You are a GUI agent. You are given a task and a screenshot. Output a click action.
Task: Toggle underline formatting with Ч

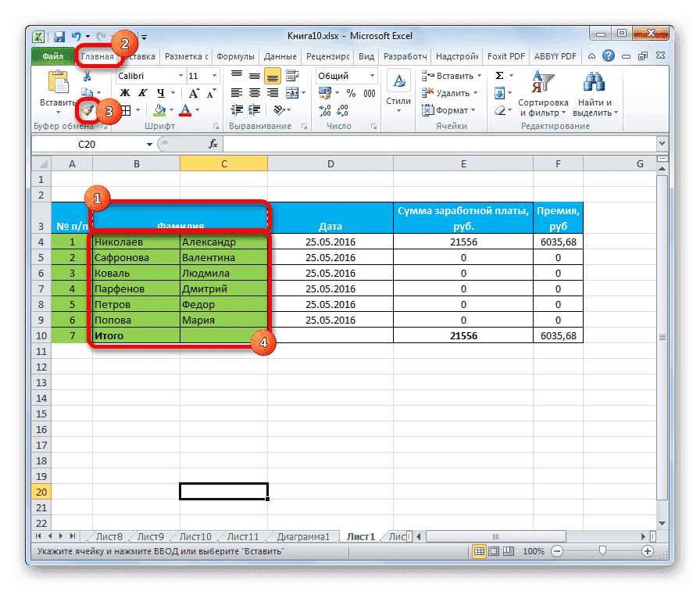coord(161,91)
